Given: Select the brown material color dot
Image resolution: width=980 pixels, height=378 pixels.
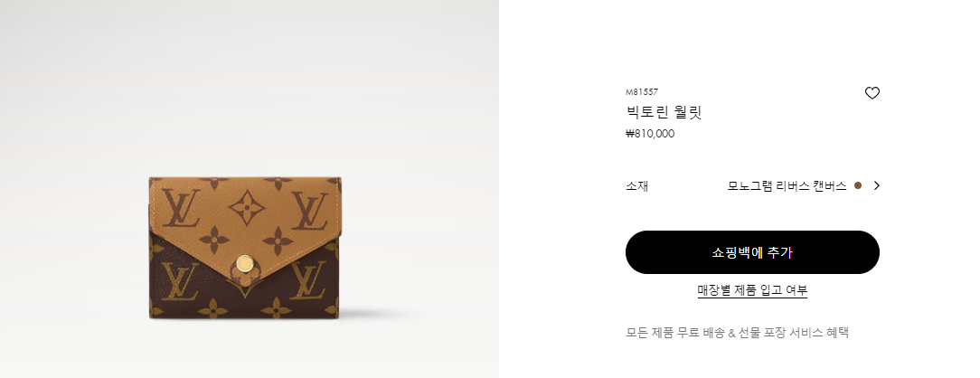Looking at the screenshot, I should [x=857, y=185].
